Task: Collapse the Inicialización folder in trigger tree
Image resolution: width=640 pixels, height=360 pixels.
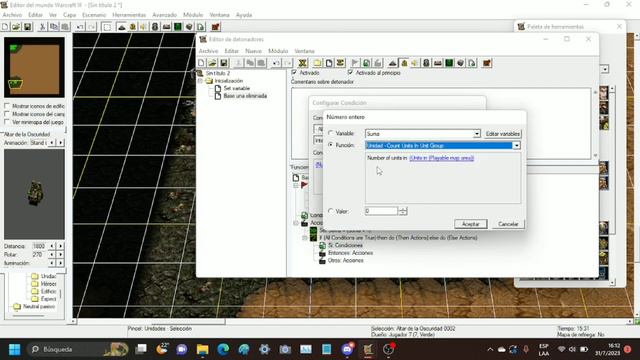Action: pos(200,81)
